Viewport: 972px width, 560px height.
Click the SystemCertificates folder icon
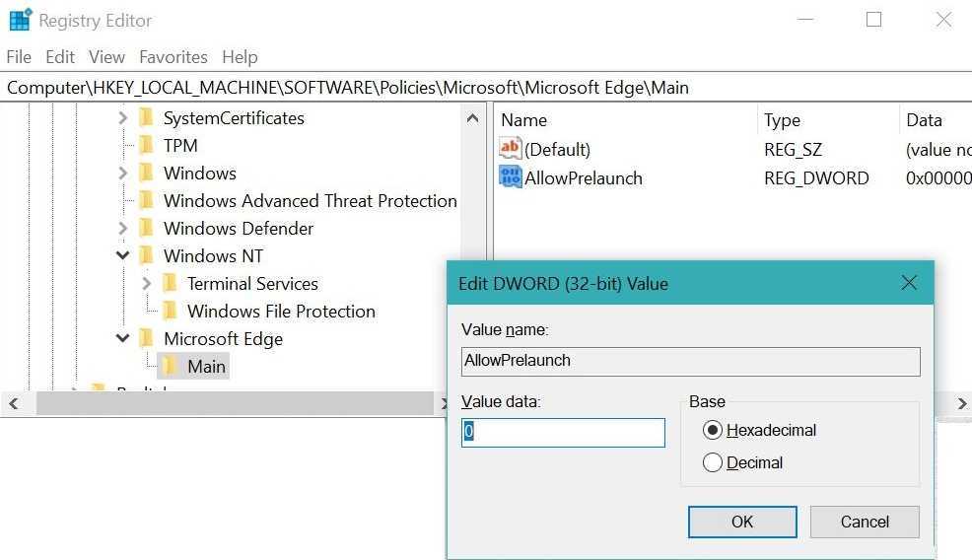pyautogui.click(x=146, y=117)
